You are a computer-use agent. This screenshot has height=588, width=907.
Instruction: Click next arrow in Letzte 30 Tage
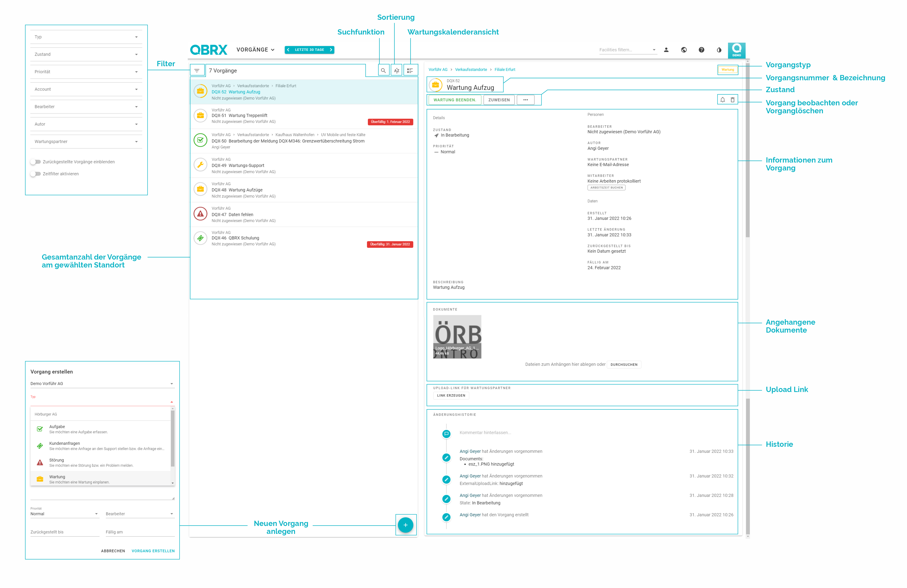click(x=331, y=50)
